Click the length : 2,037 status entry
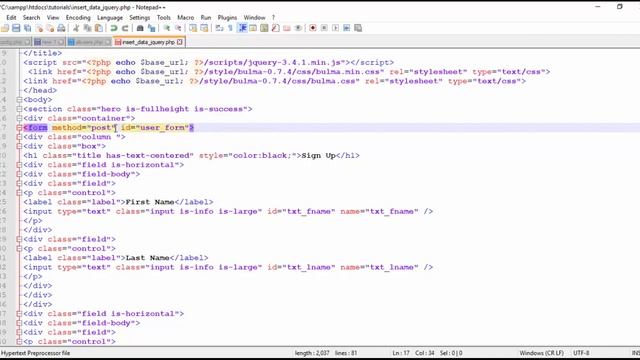This screenshot has height=360, width=640. [x=312, y=353]
